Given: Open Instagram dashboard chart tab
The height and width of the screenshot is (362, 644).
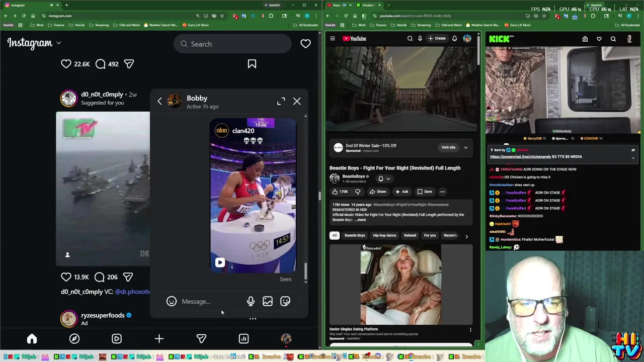Looking at the screenshot, I should tap(244, 339).
